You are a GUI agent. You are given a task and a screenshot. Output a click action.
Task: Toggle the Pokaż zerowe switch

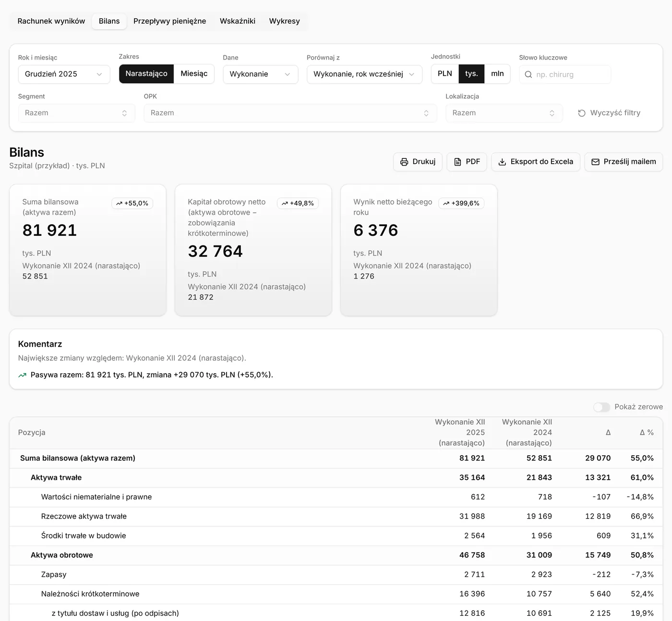click(601, 407)
